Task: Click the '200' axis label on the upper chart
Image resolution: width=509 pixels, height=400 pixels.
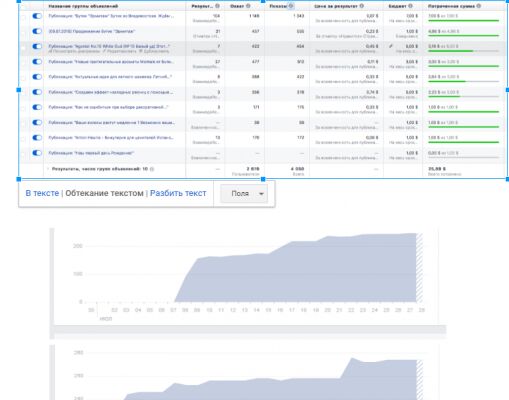Action: pyautogui.click(x=78, y=246)
